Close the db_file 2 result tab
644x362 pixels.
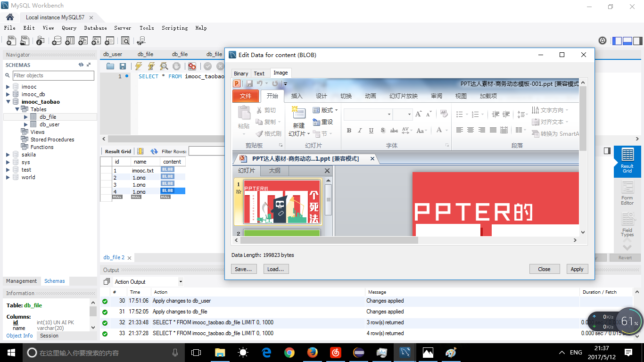click(x=129, y=258)
